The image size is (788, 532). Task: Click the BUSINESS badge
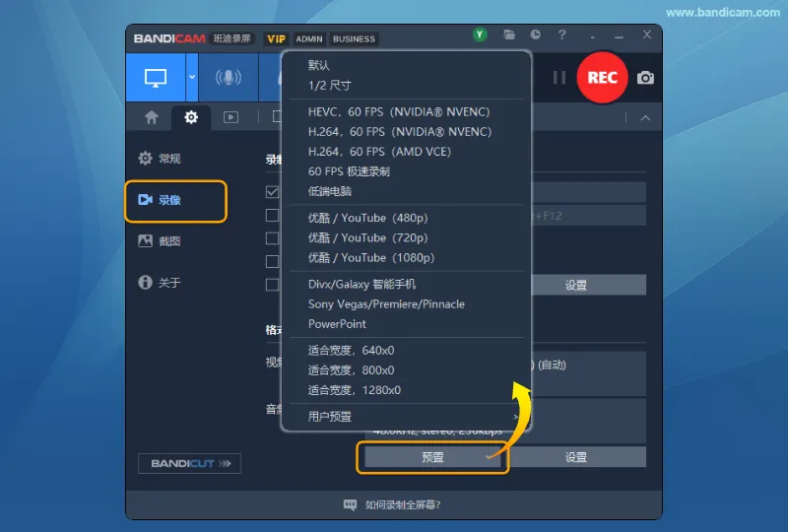[354, 38]
